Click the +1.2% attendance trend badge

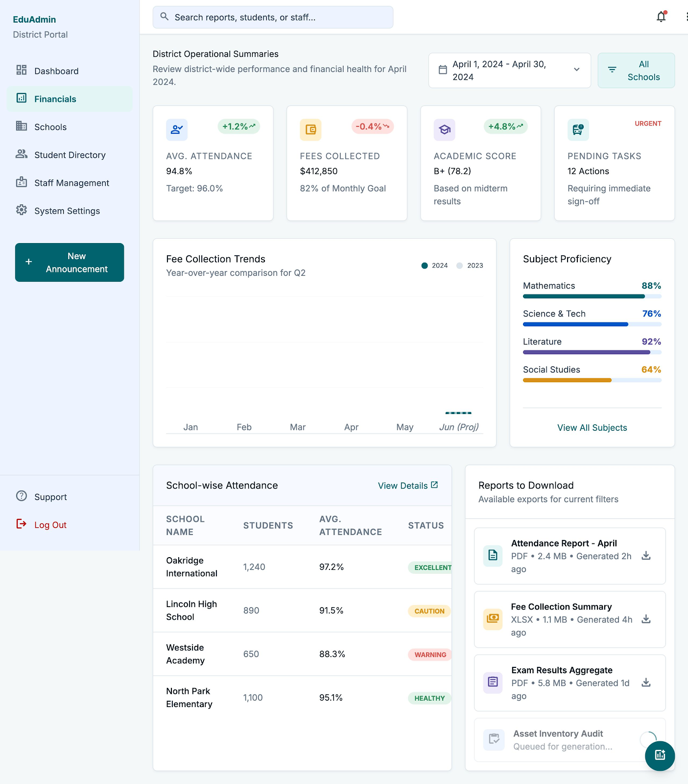pos(238,126)
